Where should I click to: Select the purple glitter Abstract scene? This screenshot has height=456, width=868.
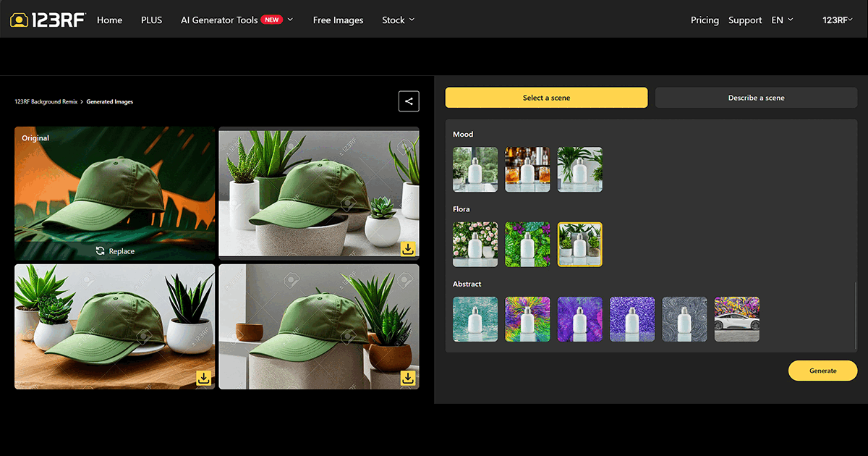click(632, 319)
